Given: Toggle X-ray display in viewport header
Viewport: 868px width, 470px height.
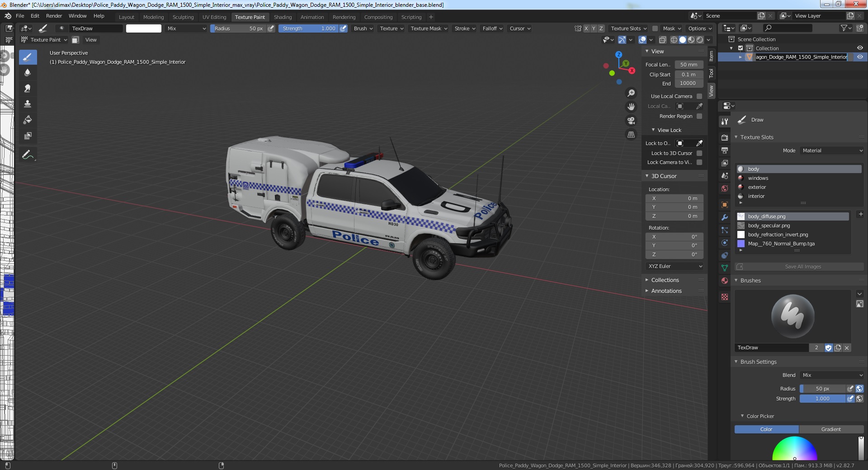Looking at the screenshot, I should click(663, 40).
